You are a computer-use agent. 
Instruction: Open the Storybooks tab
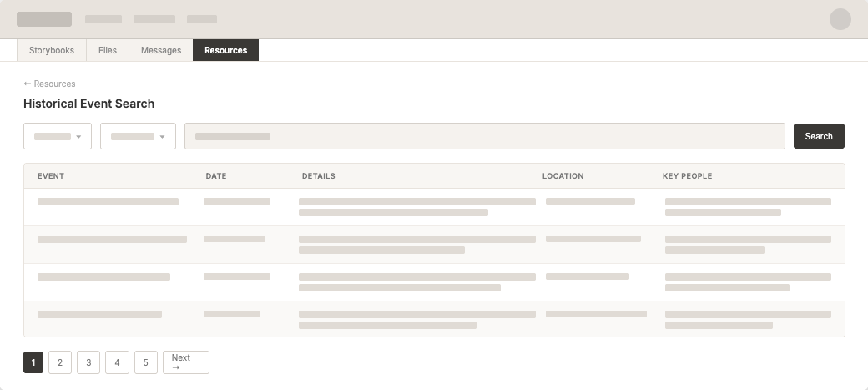coord(52,50)
